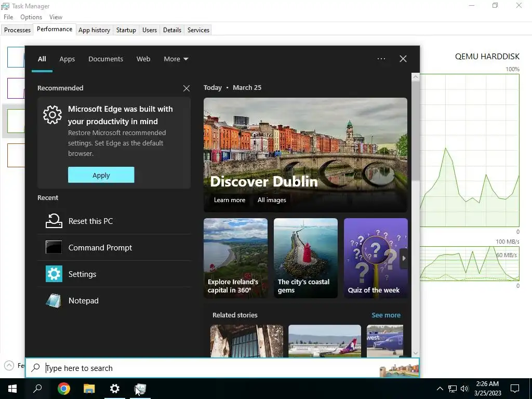
Task: Switch to Task Manager in taskbar
Action: coord(140,389)
